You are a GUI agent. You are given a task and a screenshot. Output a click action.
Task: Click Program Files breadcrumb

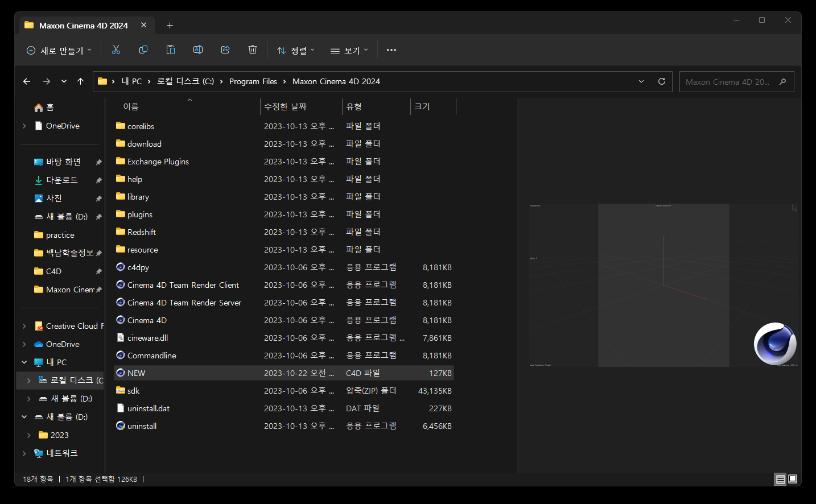pyautogui.click(x=253, y=81)
